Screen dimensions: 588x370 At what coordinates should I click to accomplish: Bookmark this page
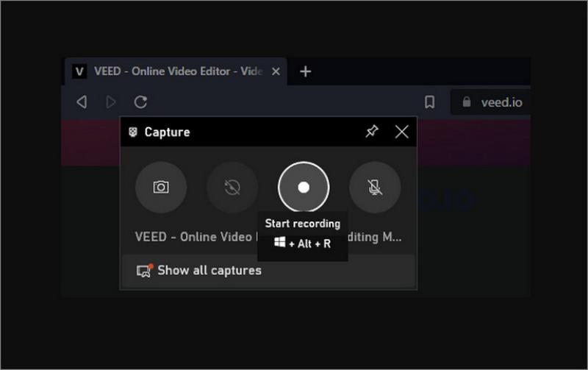430,102
